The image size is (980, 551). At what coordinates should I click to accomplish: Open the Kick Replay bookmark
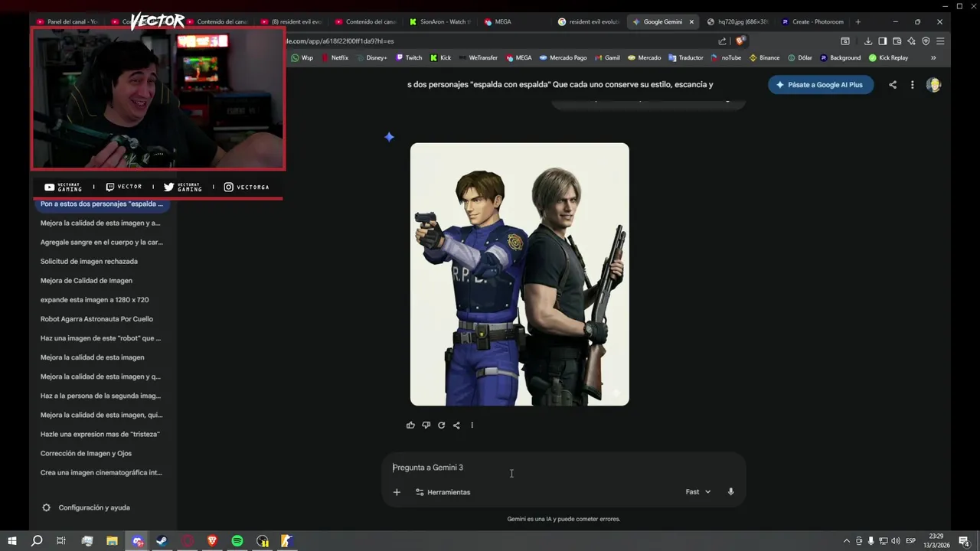tap(888, 57)
